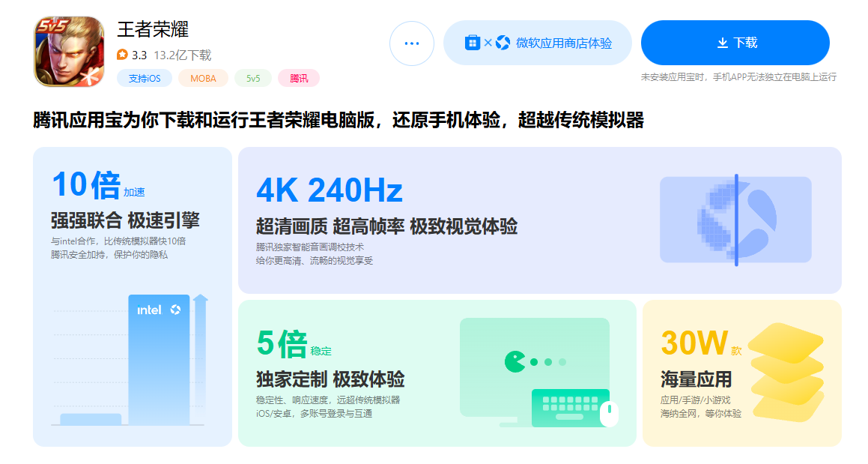Click the 王者荣耀 title text

(x=153, y=29)
